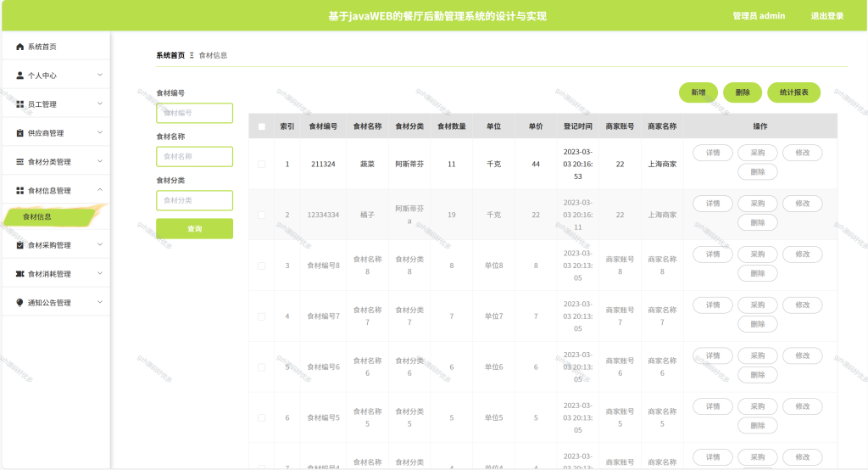This screenshot has height=470, width=868.
Task: Click 退出登录 in the header
Action: [827, 16]
